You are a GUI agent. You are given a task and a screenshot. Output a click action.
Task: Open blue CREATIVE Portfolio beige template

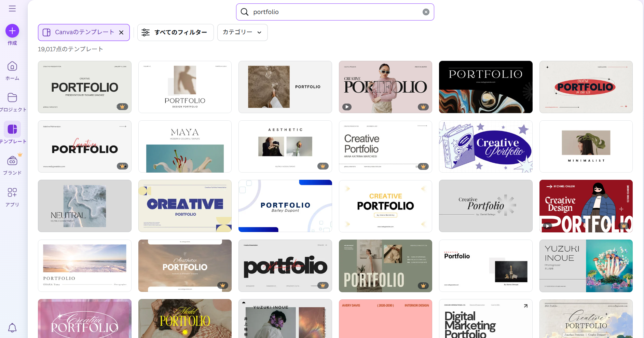(x=185, y=206)
